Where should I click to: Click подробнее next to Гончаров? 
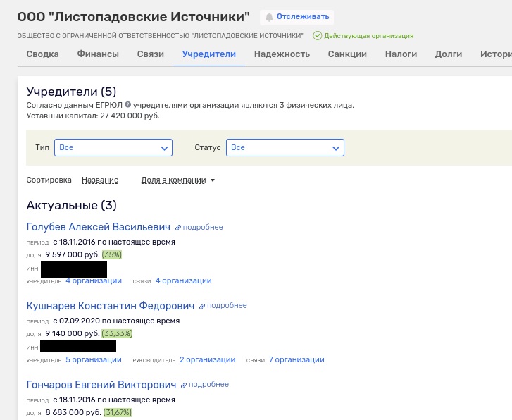[x=208, y=384]
